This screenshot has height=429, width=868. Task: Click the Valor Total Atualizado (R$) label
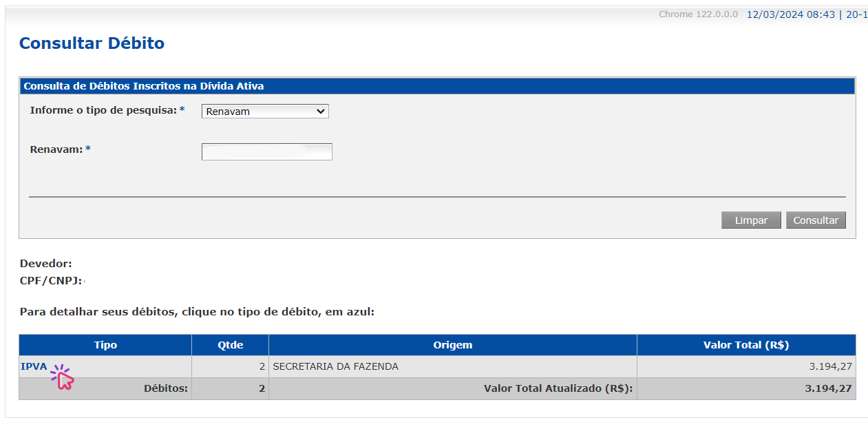[x=558, y=388]
